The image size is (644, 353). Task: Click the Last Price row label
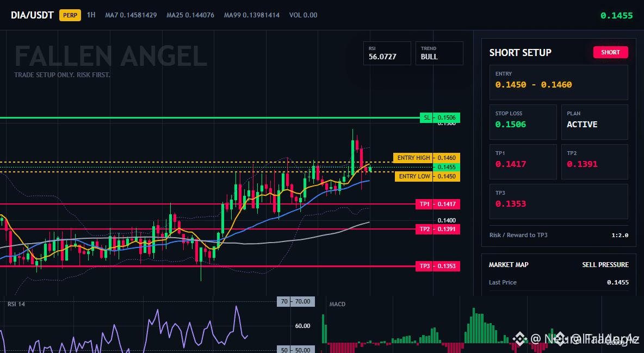502,282
